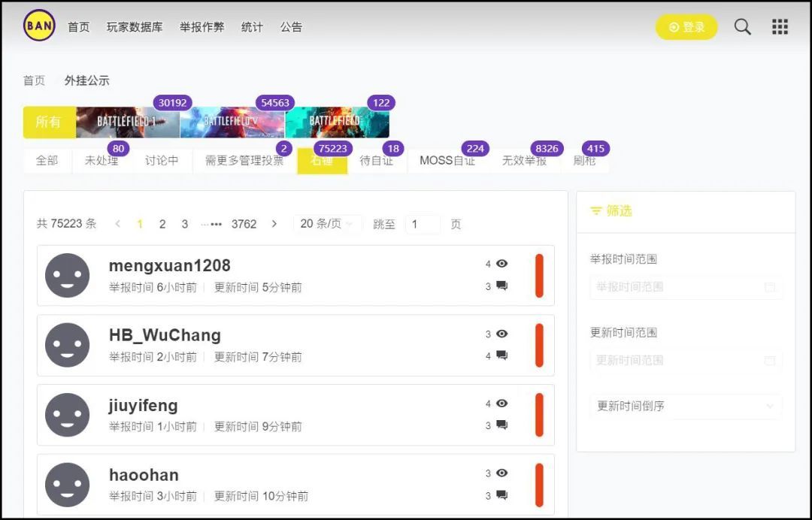The height and width of the screenshot is (520, 812).
Task: Click the 举报时间范围 date input
Action: pos(686,287)
